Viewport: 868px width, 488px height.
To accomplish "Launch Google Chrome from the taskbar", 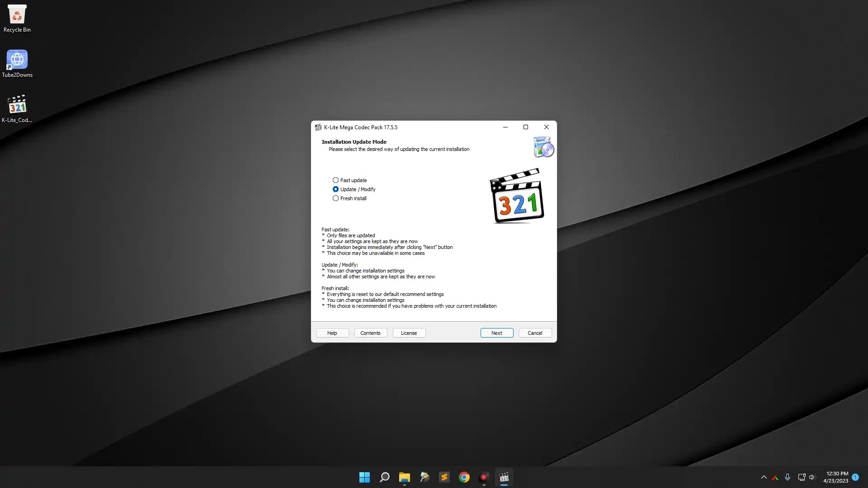I will click(x=464, y=477).
